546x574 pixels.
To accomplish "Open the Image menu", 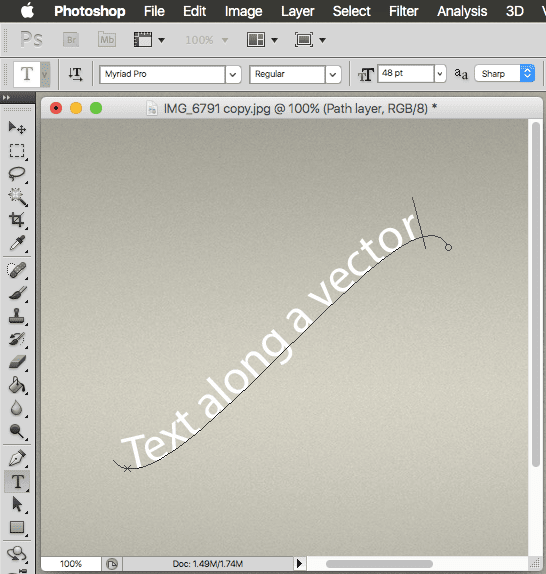I will pyautogui.click(x=243, y=11).
